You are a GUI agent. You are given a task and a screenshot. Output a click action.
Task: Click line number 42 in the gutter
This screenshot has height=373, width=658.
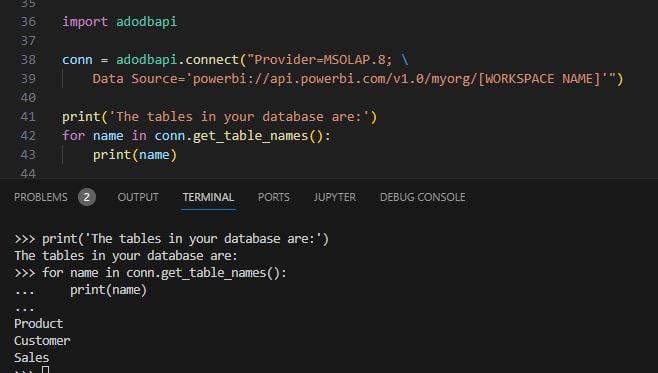28,136
